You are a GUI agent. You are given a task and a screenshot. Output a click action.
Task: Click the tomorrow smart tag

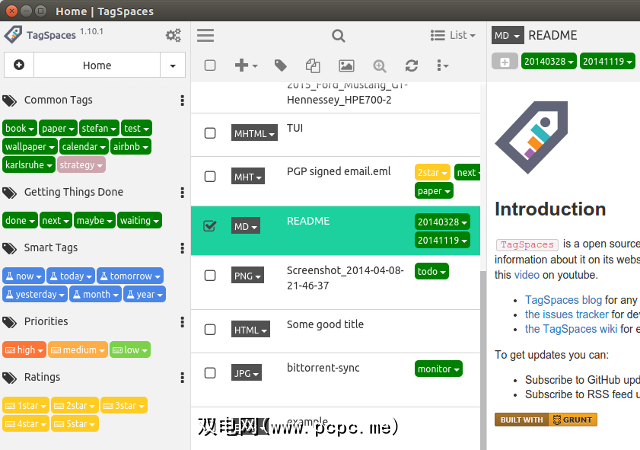pyautogui.click(x=130, y=276)
